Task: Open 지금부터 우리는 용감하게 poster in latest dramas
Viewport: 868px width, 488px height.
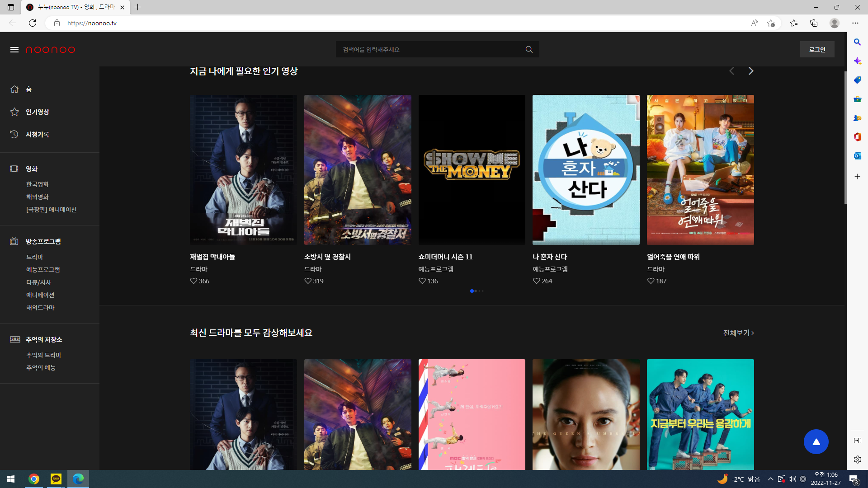Action: pos(700,414)
